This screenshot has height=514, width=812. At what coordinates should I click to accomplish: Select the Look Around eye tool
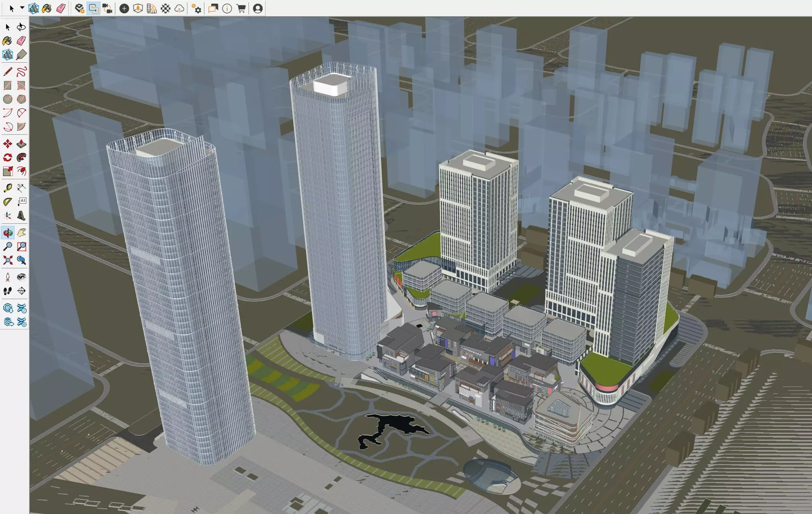[x=21, y=277]
